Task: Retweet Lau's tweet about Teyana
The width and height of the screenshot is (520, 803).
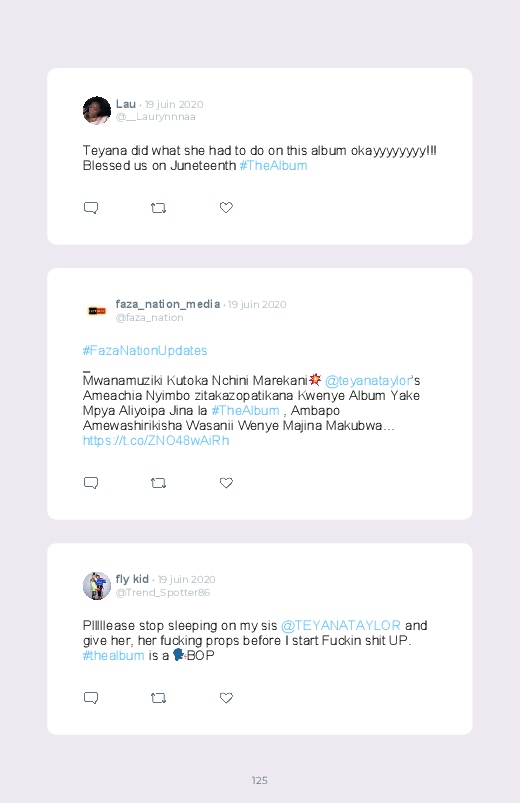Action: 158,208
